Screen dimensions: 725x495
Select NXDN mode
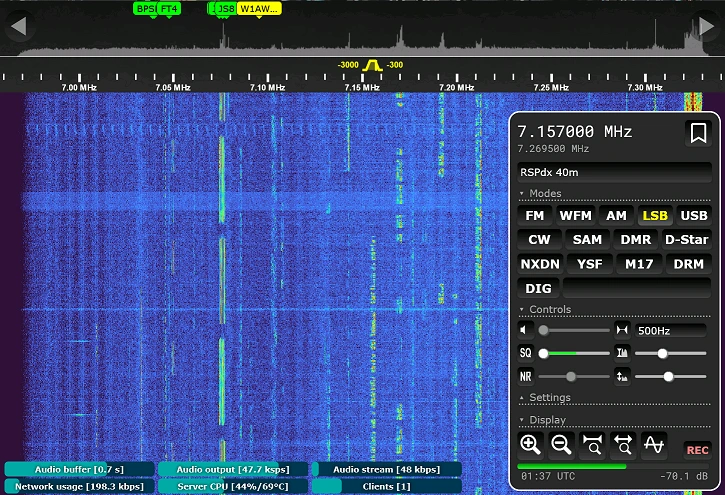540,264
